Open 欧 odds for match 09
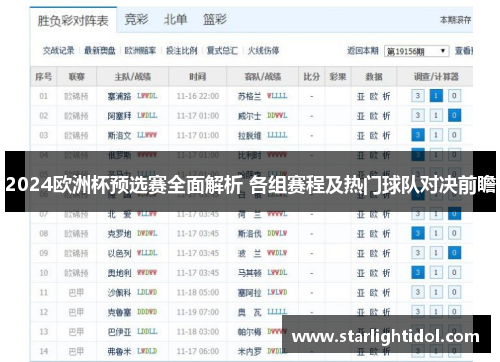Image resolution: width=500 pixels, height=362 pixels. click(x=374, y=254)
